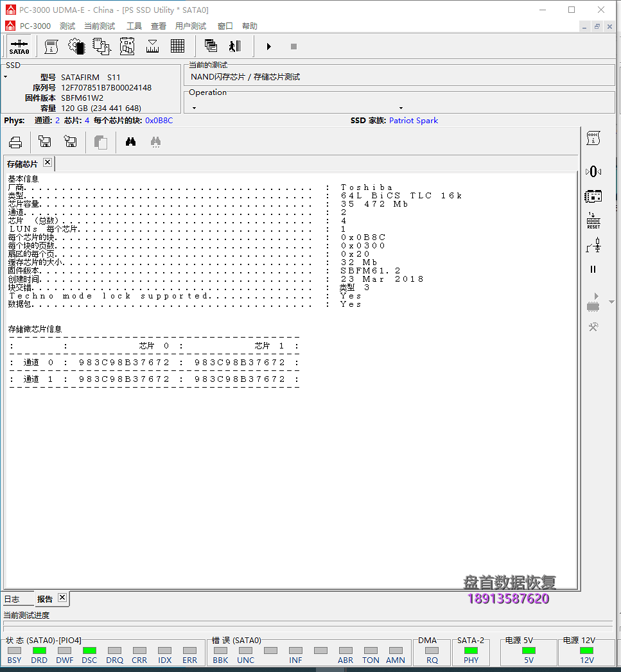The width and height of the screenshot is (621, 672).
Task: Close the 报告 tab
Action: coord(62,598)
